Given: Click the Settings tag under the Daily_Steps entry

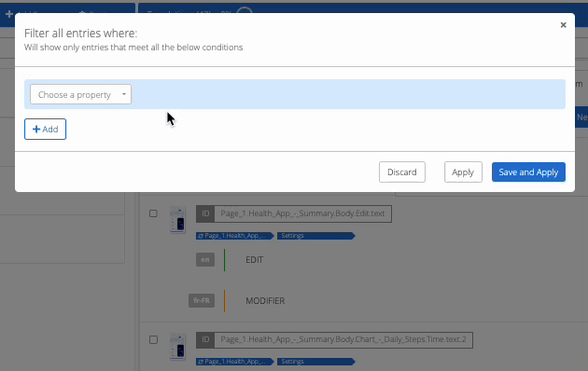Looking at the screenshot, I should click(x=315, y=362).
